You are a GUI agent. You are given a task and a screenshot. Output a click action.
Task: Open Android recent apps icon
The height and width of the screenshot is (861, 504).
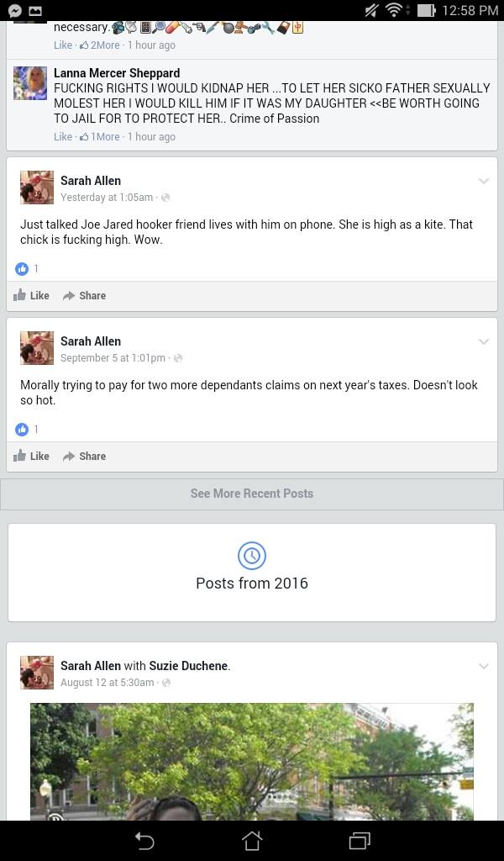point(360,841)
